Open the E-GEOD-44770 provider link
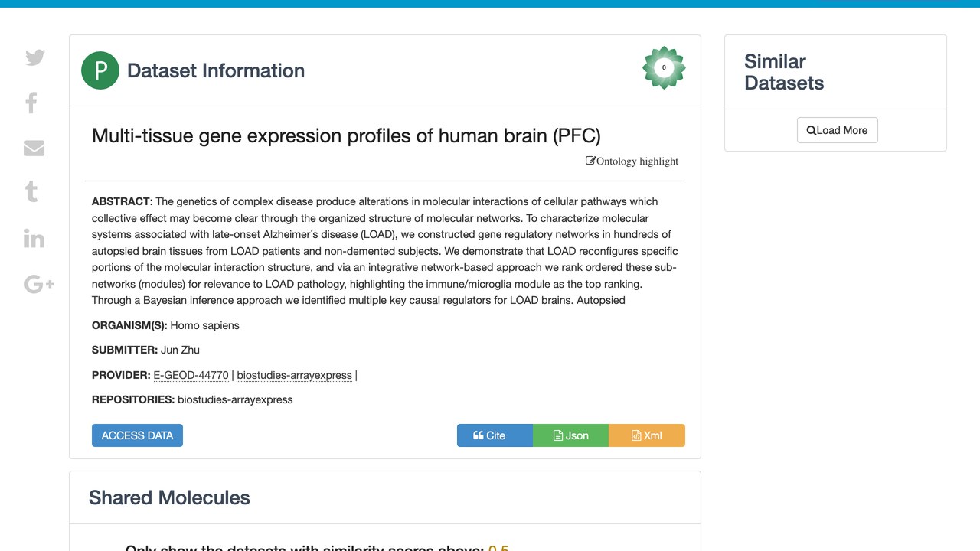Image resolution: width=980 pixels, height=551 pixels. point(191,375)
